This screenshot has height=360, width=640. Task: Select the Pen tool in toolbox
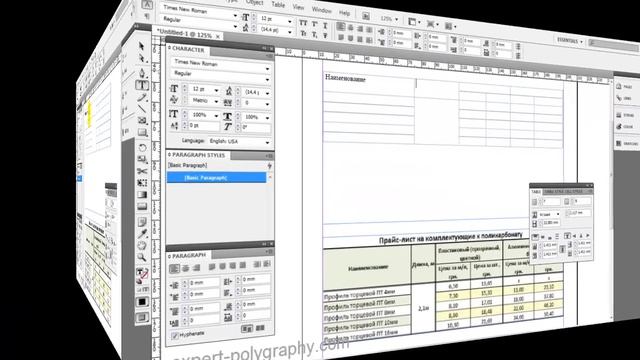click(x=142, y=73)
